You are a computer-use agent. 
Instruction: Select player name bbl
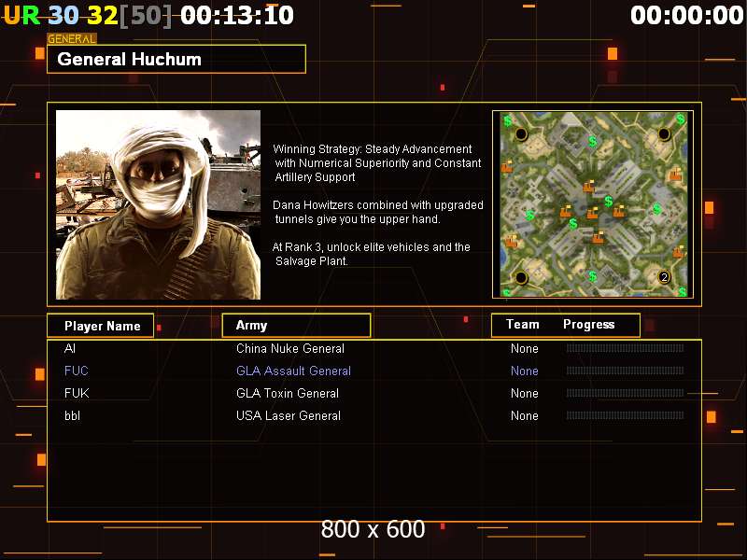[x=73, y=415]
